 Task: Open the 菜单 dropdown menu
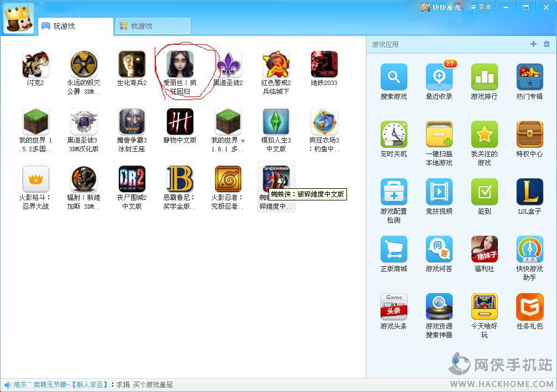click(481, 7)
